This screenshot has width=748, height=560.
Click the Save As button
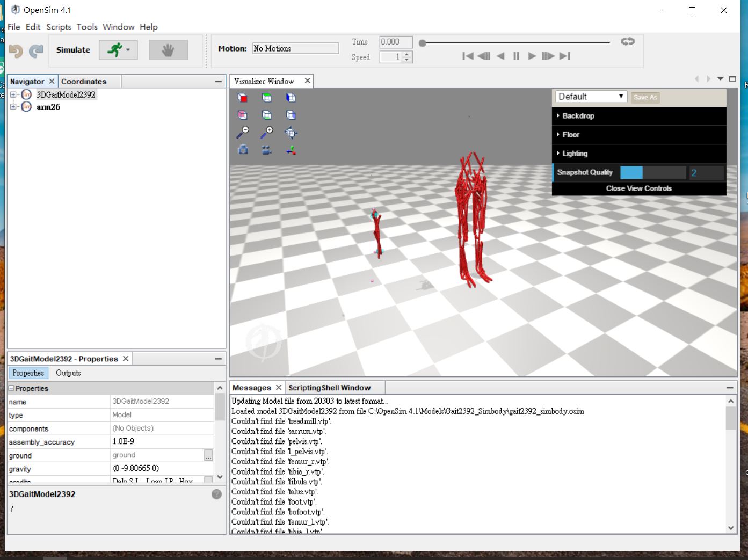click(x=645, y=97)
